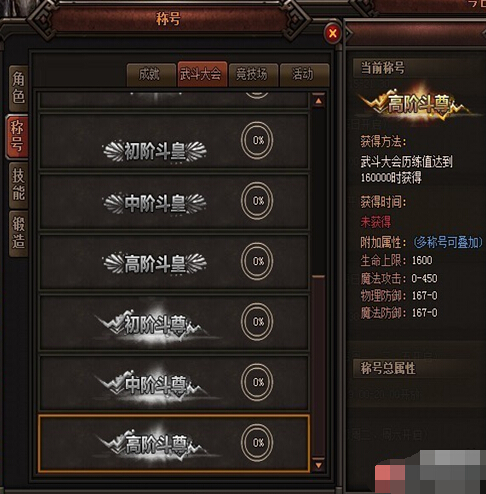Click the highlighted 高阶斗尊 title row
This screenshot has height=494, width=486.
(x=174, y=443)
